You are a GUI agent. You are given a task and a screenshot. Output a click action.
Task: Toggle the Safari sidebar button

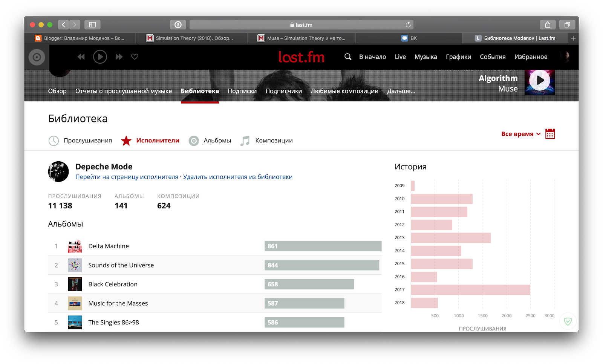[x=92, y=25]
